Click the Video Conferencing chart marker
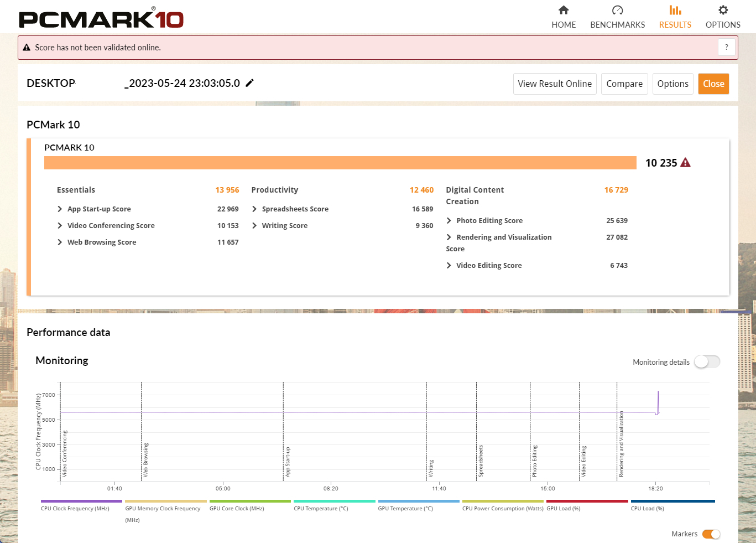Screen dimensions: 756x543 [x=65, y=454]
